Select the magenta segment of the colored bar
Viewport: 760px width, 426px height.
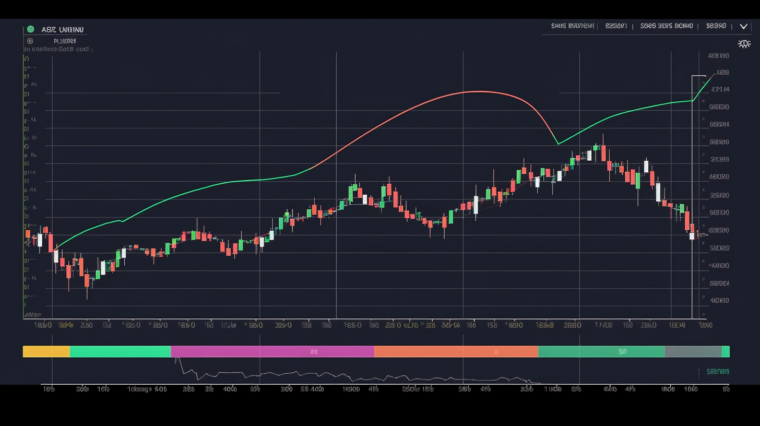272,352
